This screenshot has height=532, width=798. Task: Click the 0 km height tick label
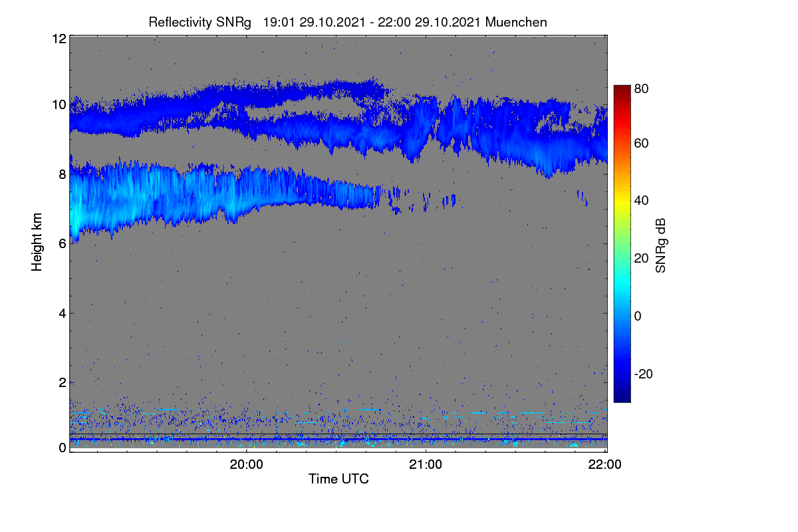point(63,448)
